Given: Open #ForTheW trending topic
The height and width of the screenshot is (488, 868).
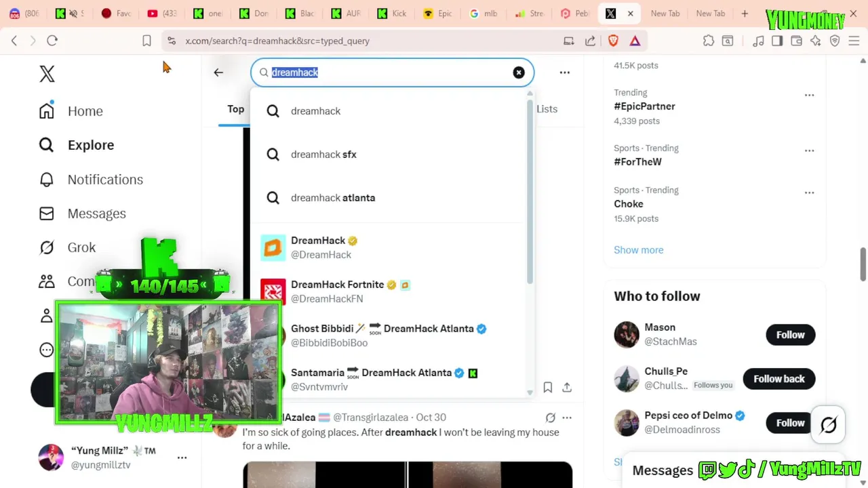Looking at the screenshot, I should pyautogui.click(x=637, y=162).
